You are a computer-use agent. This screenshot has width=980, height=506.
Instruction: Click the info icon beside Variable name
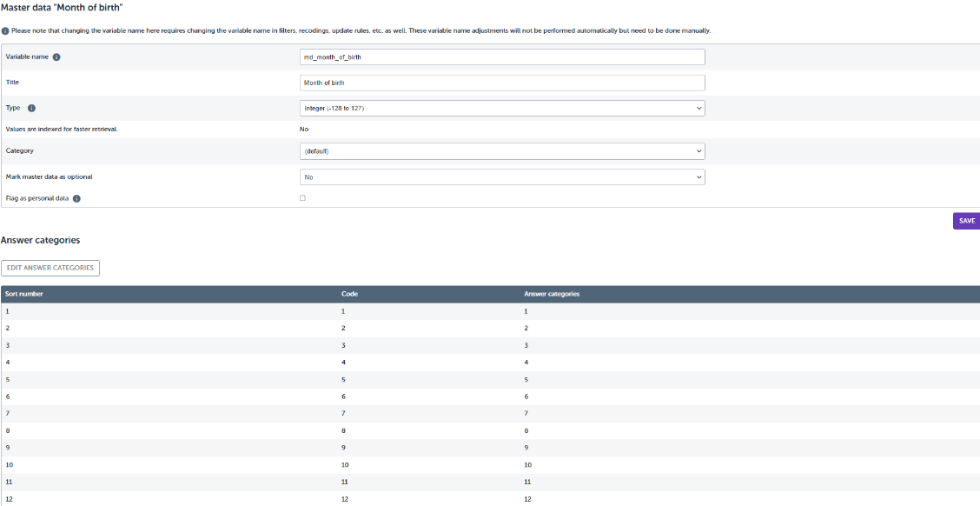tap(56, 57)
